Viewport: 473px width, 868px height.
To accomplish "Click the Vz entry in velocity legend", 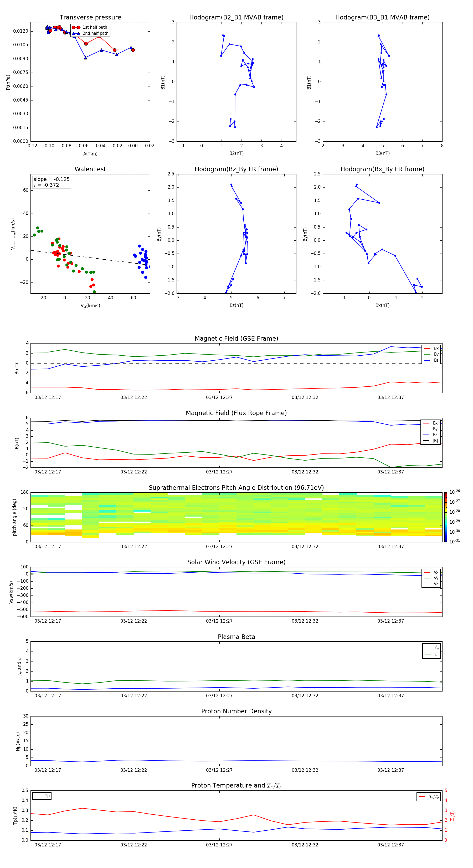I will (431, 584).
